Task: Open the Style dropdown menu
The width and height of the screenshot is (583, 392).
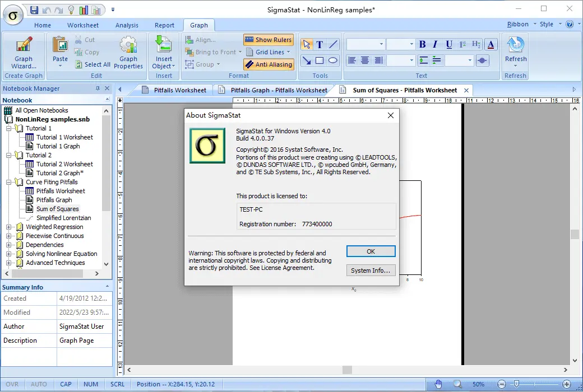Action: pyautogui.click(x=550, y=24)
